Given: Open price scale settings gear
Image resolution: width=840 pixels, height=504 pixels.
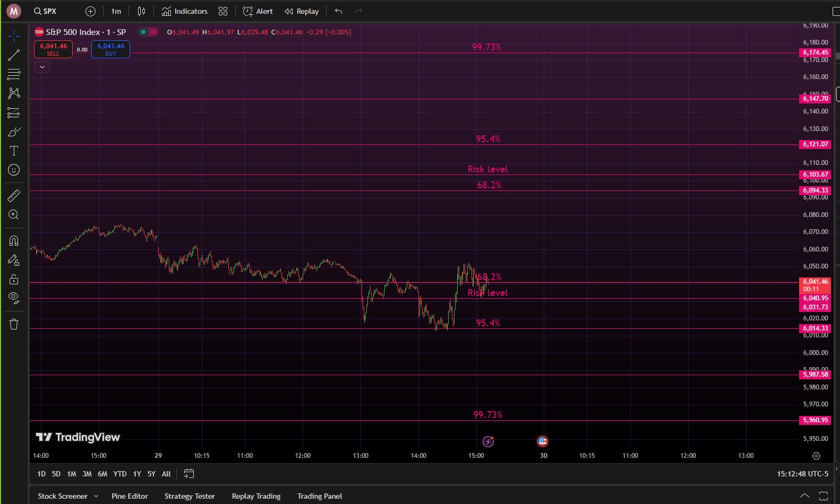Looking at the screenshot, I should [816, 456].
